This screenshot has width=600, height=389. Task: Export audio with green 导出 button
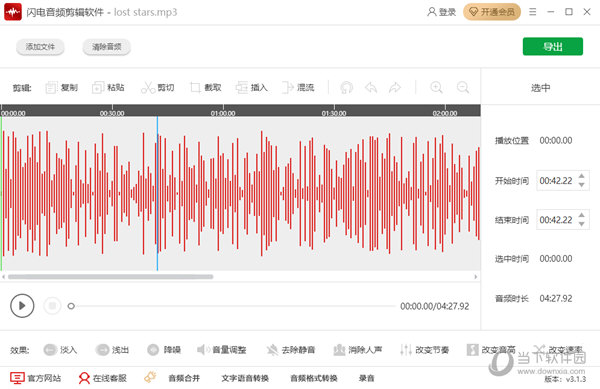click(x=553, y=47)
